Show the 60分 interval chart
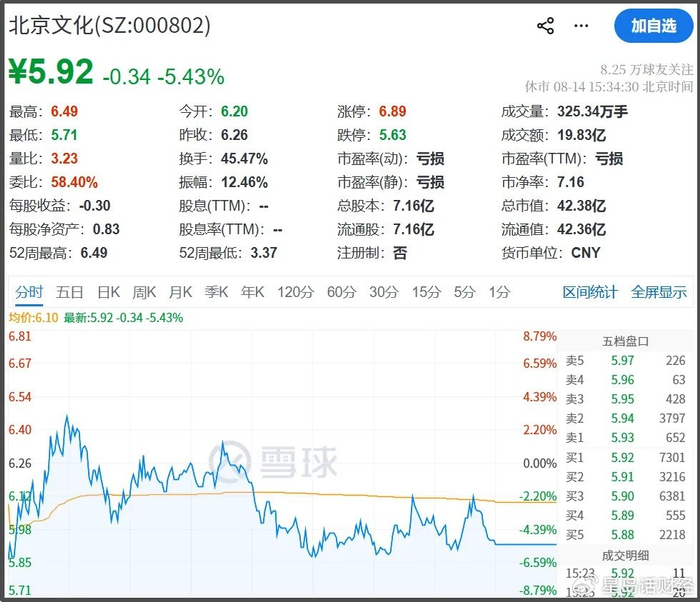The width and height of the screenshot is (700, 602). point(342,292)
